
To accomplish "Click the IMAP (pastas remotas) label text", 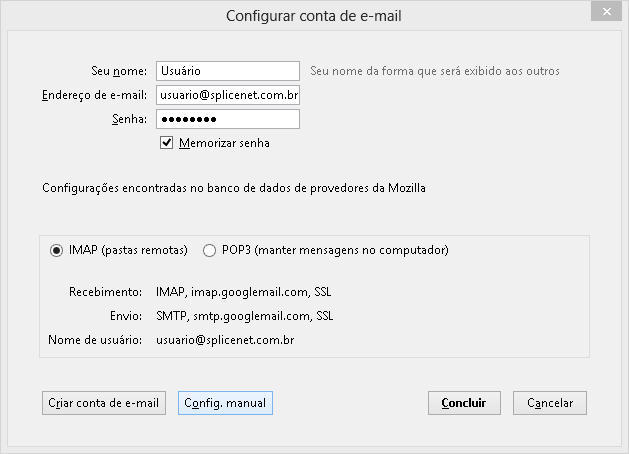I will click(x=128, y=250).
